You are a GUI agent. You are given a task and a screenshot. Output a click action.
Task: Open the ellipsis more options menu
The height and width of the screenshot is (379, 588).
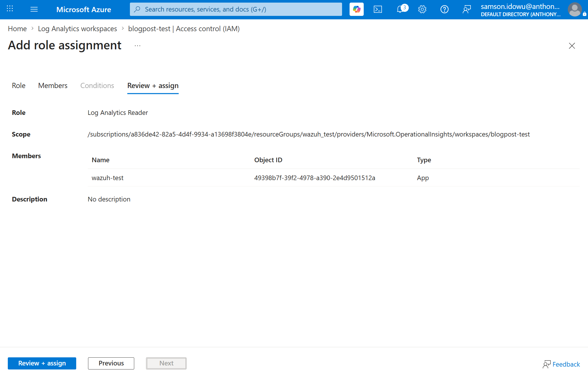137,46
